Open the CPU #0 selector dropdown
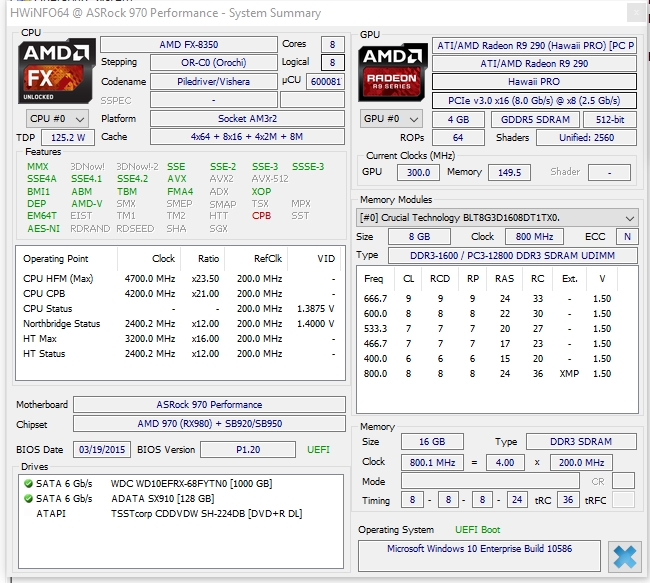The height and width of the screenshot is (583, 650). coord(57,119)
